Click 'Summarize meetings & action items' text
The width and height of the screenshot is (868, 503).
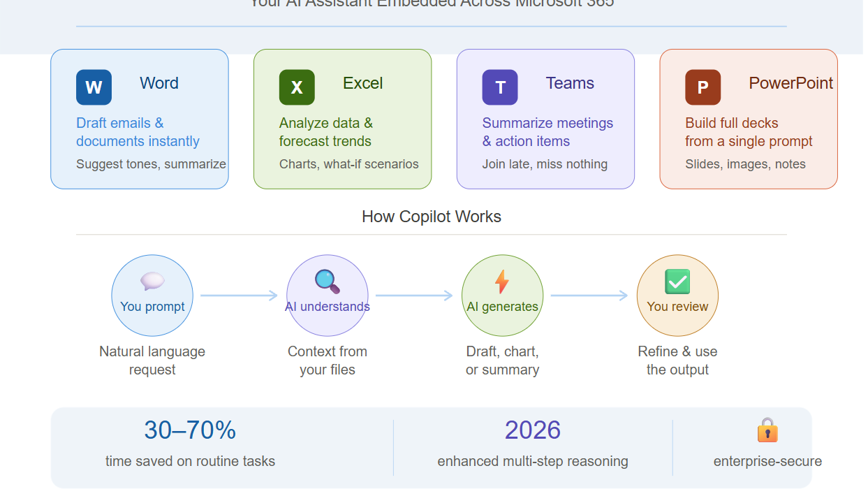click(547, 132)
